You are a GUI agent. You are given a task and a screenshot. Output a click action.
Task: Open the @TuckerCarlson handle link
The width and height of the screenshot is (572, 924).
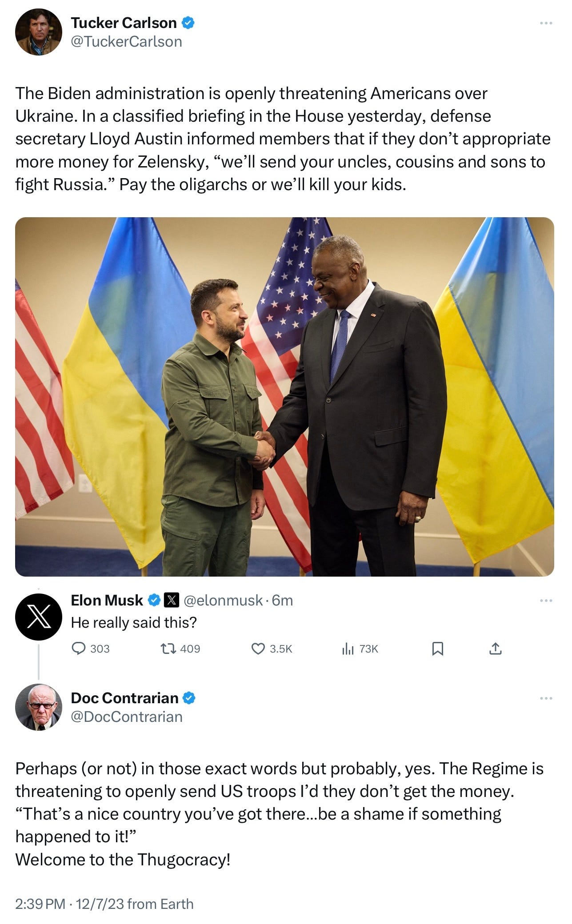[127, 42]
